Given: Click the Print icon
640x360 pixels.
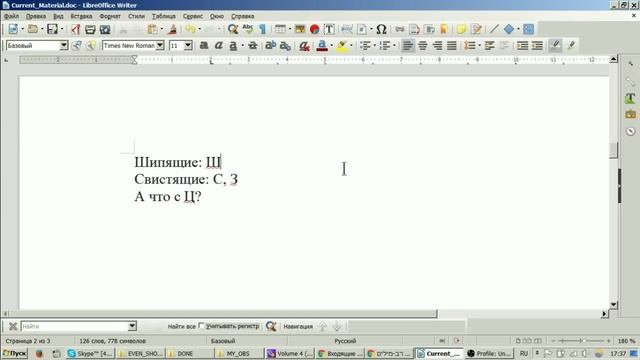Looking at the screenshot, I should 90,29.
